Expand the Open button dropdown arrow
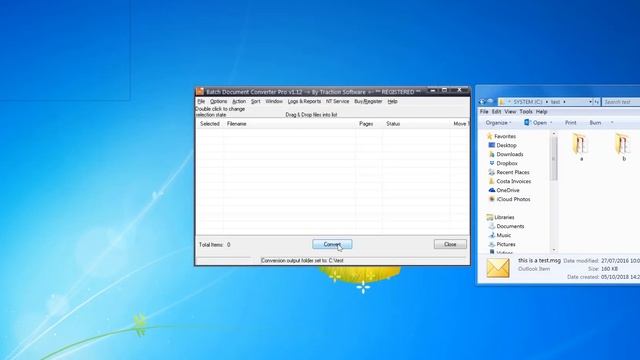640x360 pixels. (551, 122)
